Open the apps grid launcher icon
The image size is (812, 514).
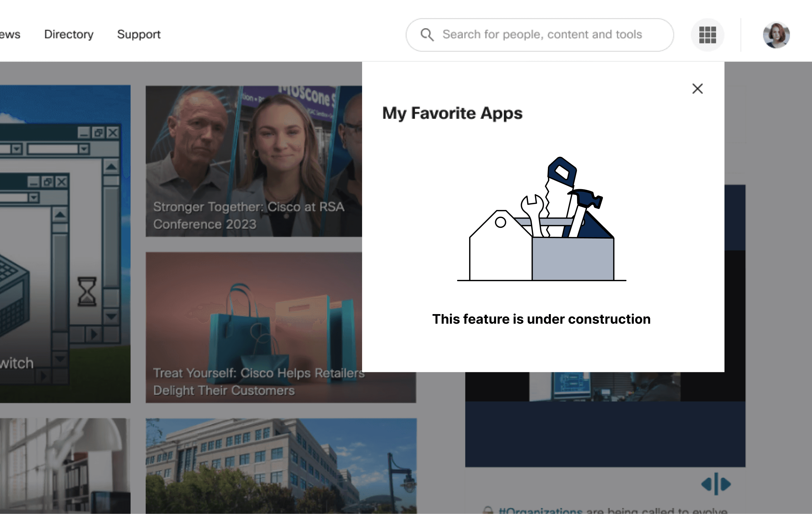(707, 35)
